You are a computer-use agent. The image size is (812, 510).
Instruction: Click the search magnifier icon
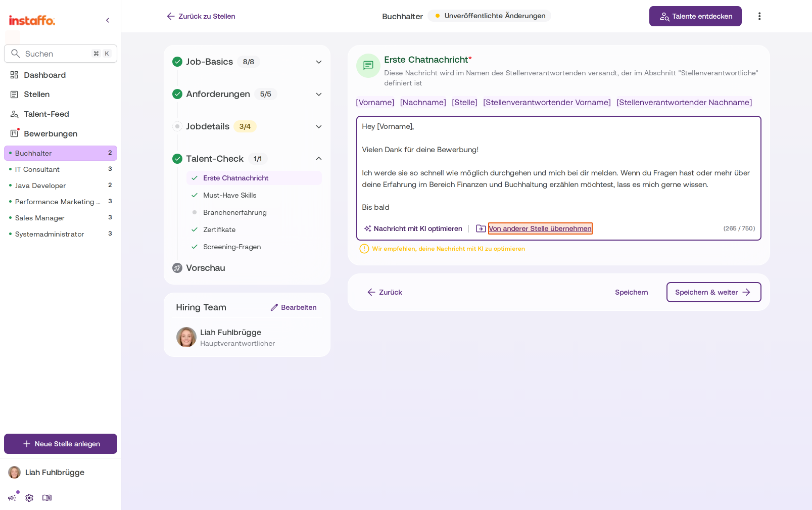tap(16, 54)
